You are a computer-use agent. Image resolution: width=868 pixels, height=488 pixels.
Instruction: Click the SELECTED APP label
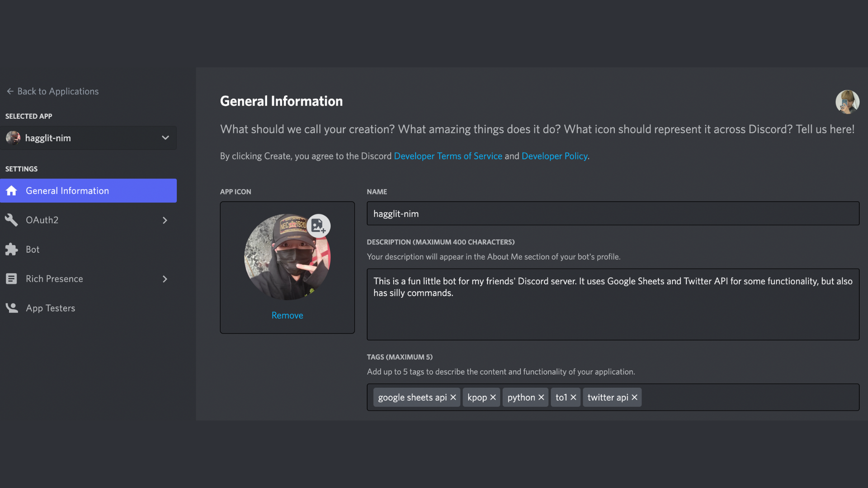point(28,116)
